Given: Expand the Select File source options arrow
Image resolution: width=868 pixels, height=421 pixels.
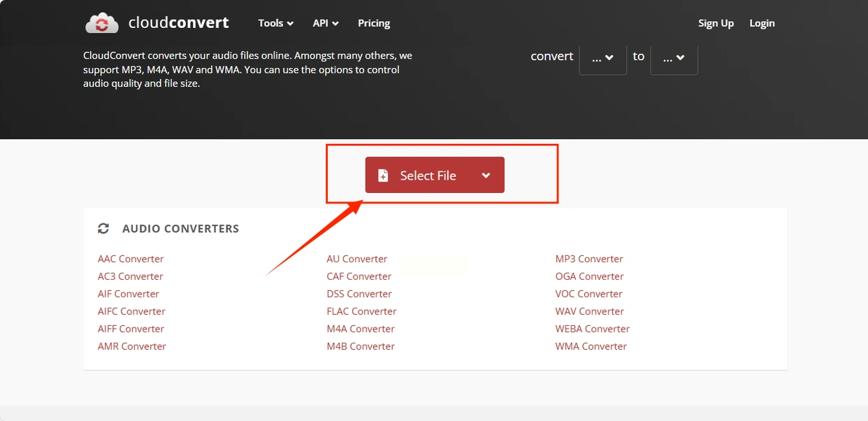Looking at the screenshot, I should (x=486, y=176).
